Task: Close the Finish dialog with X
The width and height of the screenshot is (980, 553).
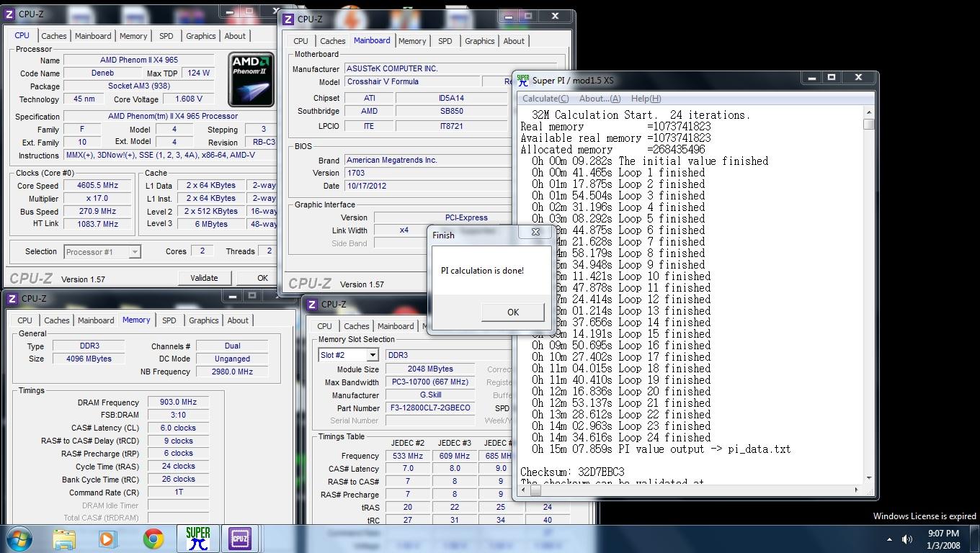Action: 535,233
